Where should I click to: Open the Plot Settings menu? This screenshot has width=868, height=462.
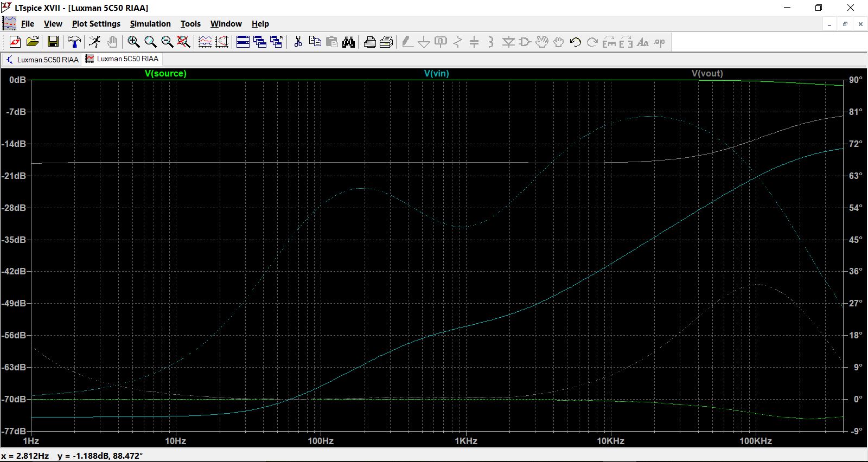pyautogui.click(x=96, y=24)
